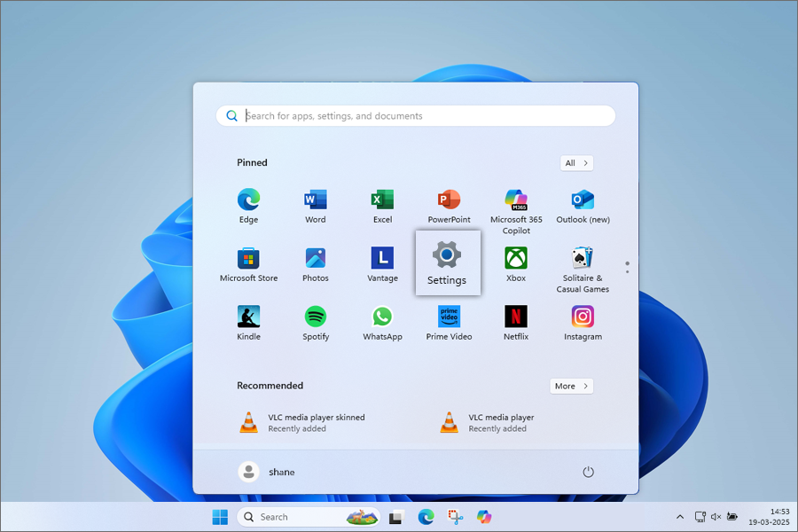Launch PowerPoint pinned app
798x532 pixels.
(x=449, y=200)
